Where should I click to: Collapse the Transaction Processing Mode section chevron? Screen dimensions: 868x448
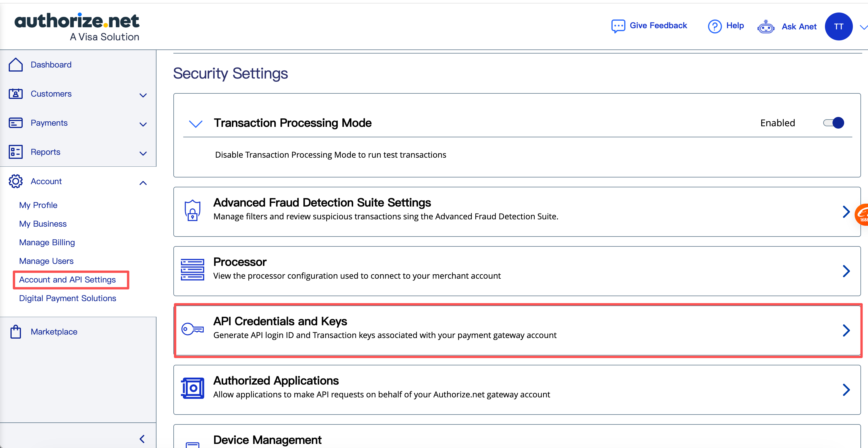click(x=196, y=124)
